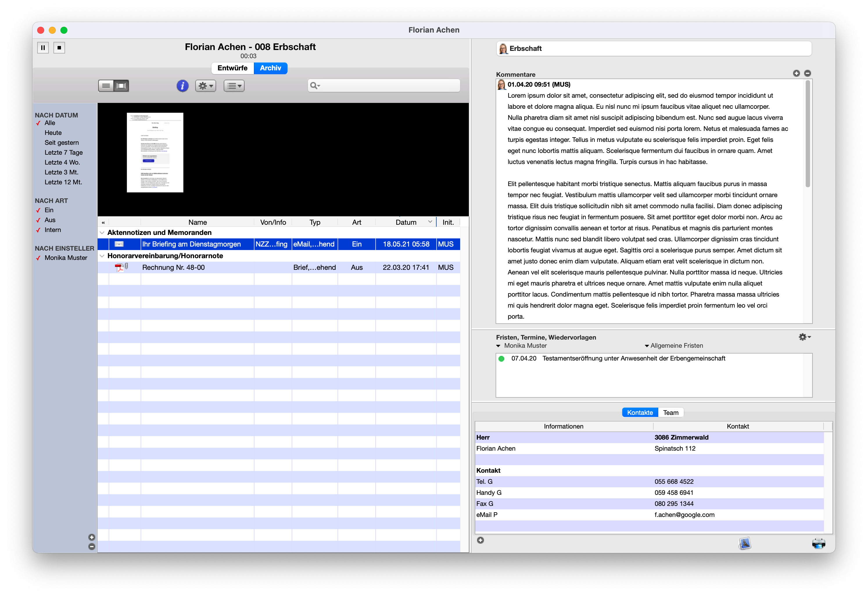Switch to the Kontakte tab
Viewport: 868px width, 596px height.
coord(640,413)
